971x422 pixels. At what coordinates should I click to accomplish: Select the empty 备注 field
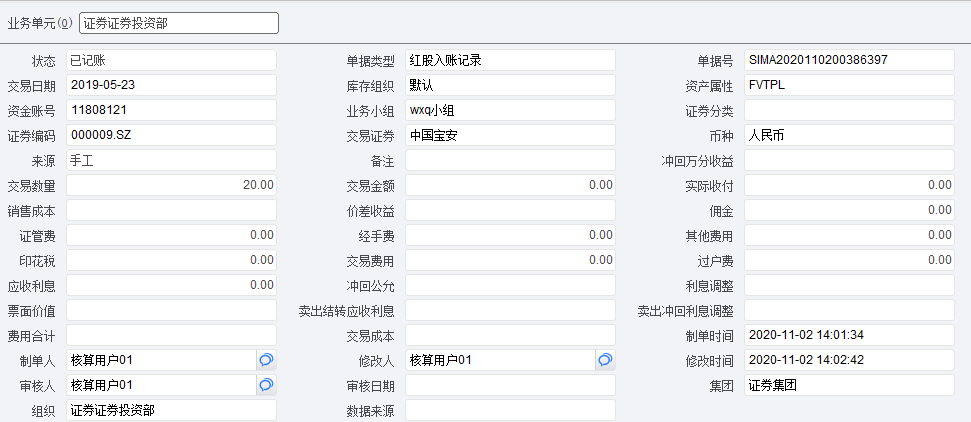(509, 160)
